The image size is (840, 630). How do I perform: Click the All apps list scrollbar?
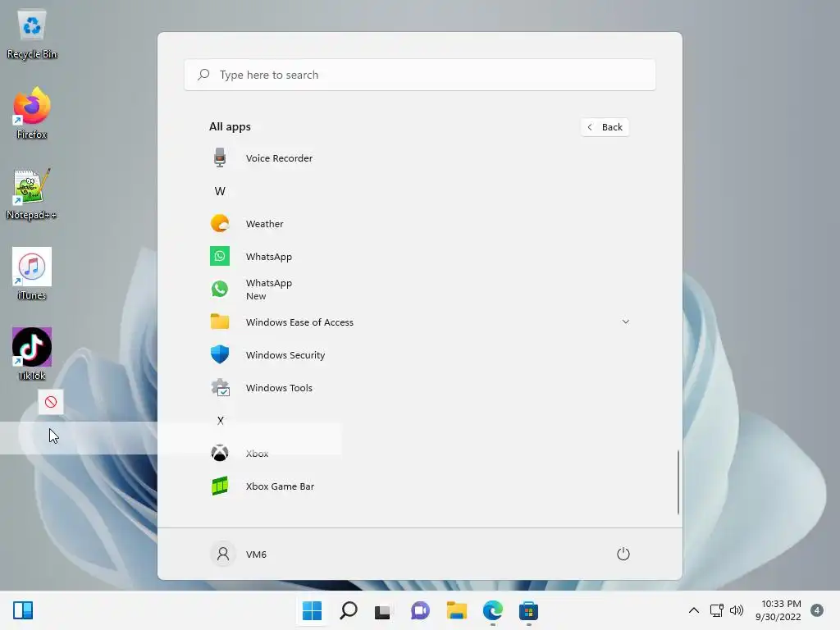678,482
